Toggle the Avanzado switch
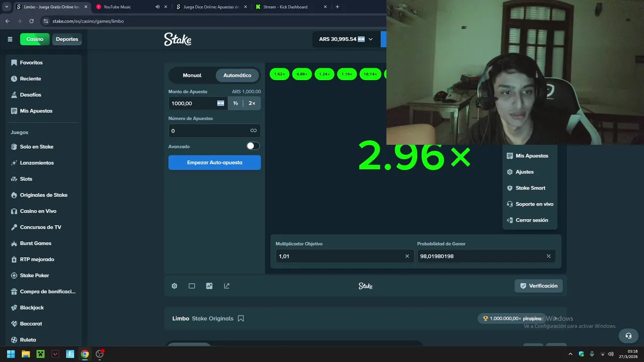 (253, 146)
